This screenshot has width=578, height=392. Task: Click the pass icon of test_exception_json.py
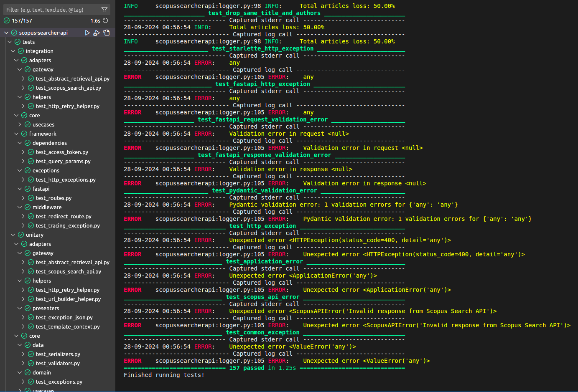coord(31,317)
